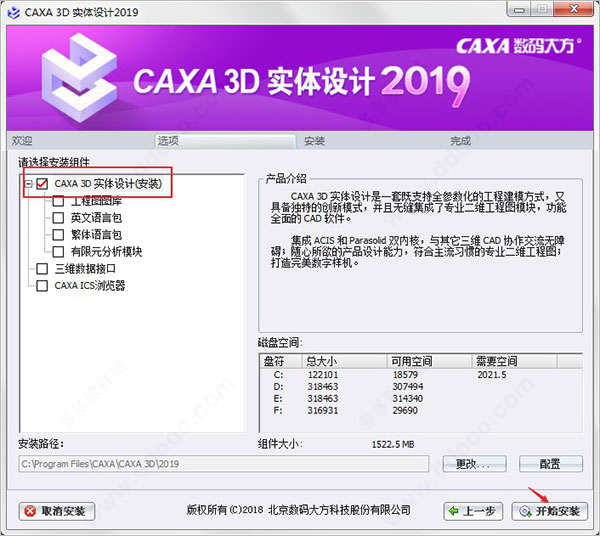Select the E: drive row
This screenshot has height=536, width=600.
pyautogui.click(x=421, y=399)
